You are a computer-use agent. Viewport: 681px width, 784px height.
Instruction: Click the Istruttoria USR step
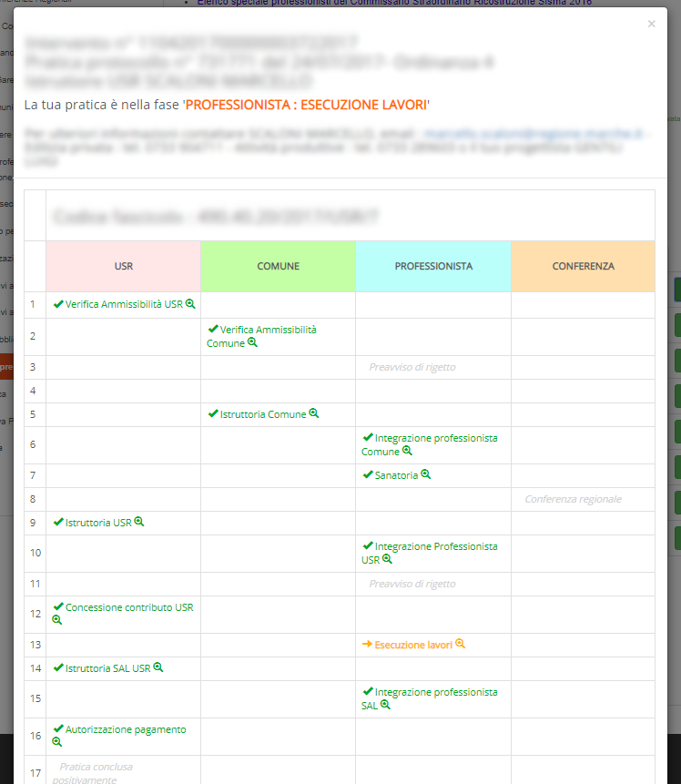pyautogui.click(x=98, y=523)
